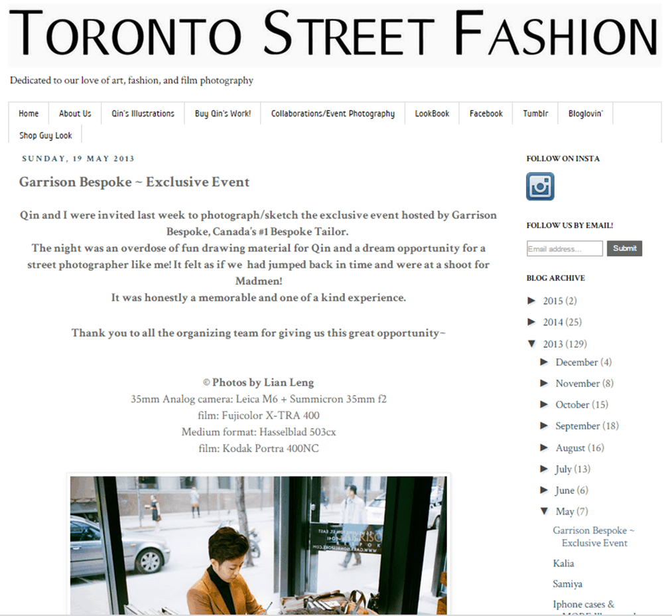
Task: Open the December archive link
Action: click(576, 362)
